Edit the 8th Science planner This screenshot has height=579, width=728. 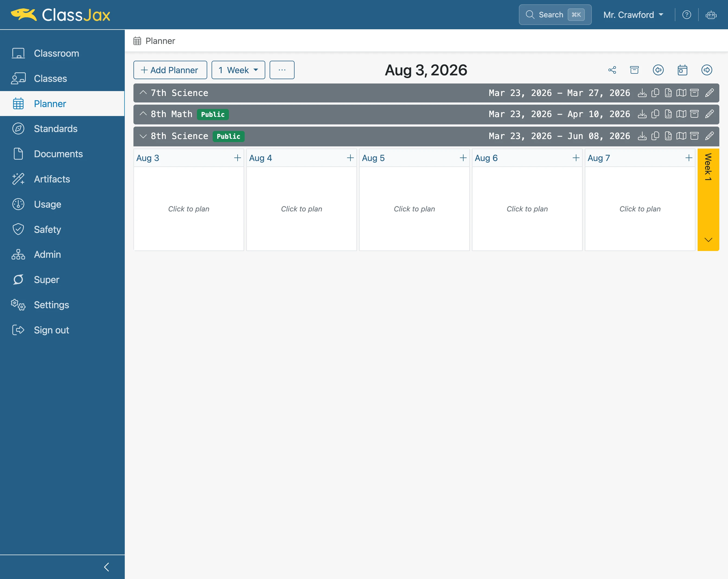(x=710, y=136)
